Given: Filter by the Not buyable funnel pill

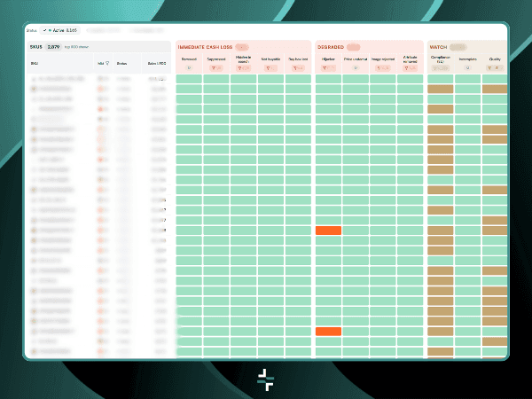Looking at the screenshot, I should (270, 68).
